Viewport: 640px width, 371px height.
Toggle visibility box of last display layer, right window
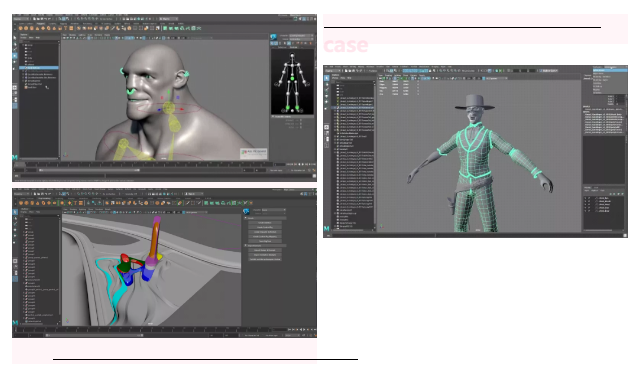pos(586,211)
